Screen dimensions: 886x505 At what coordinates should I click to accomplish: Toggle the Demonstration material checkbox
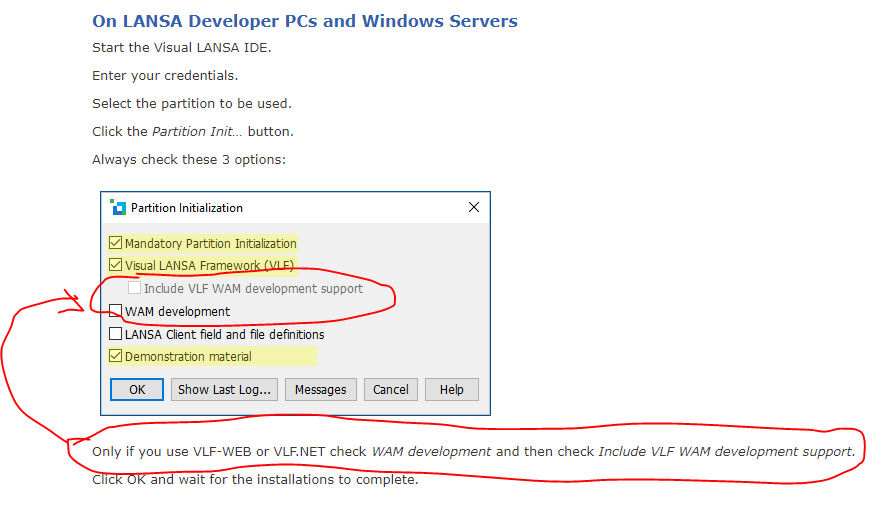tap(115, 356)
